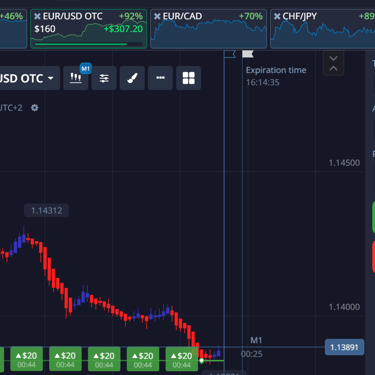
Task: Click the Expiration time 16:14:35 text
Action: point(276,76)
